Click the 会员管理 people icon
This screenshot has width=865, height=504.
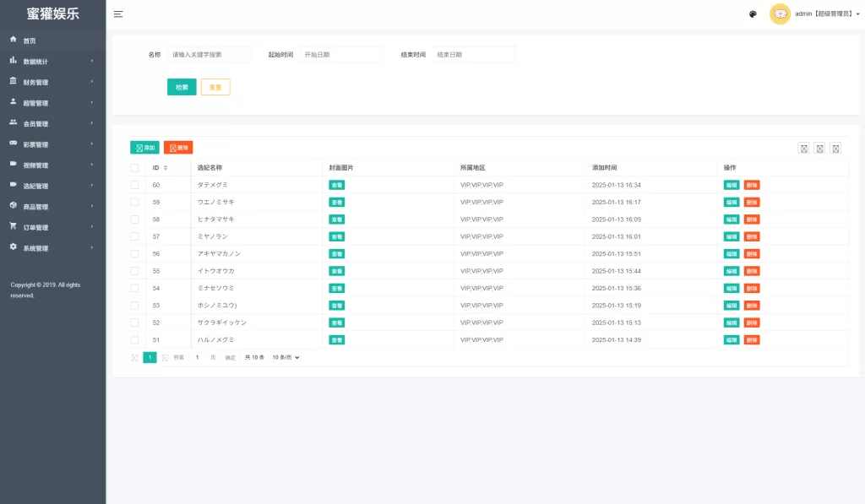tap(14, 122)
